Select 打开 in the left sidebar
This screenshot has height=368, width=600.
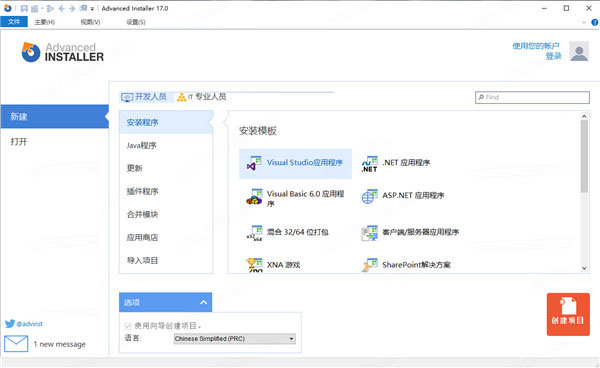tap(55, 142)
